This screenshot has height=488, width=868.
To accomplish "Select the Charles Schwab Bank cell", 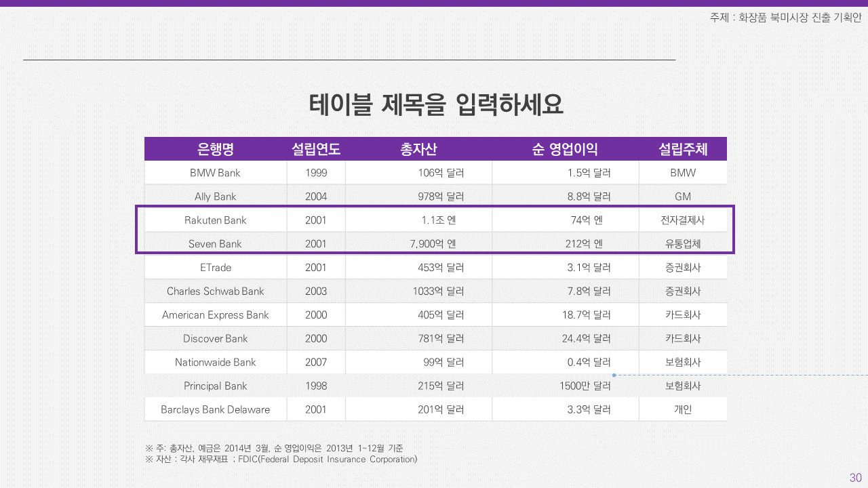I will [216, 291].
